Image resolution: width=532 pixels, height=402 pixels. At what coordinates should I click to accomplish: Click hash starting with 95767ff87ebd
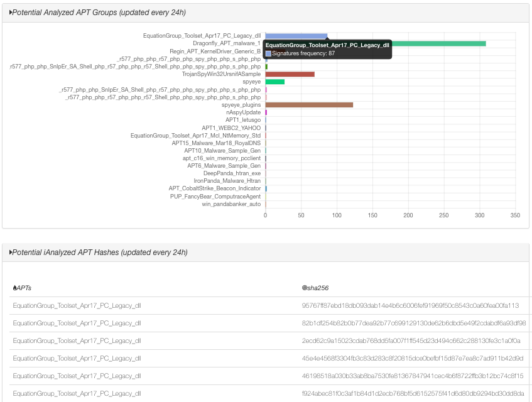click(410, 305)
